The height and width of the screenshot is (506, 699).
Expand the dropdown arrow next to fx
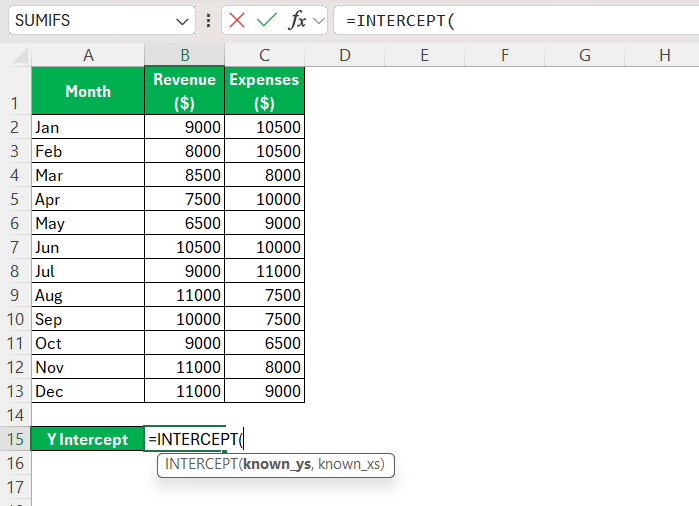(x=319, y=21)
